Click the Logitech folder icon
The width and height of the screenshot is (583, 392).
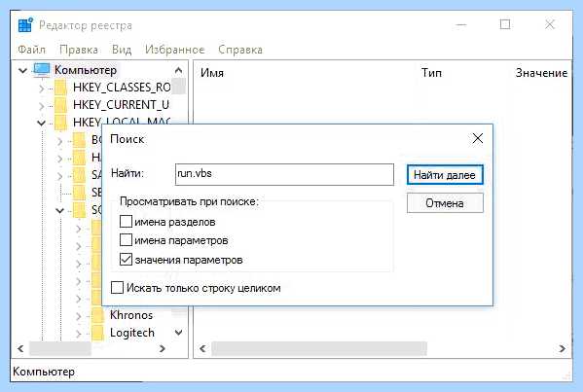[x=97, y=333]
